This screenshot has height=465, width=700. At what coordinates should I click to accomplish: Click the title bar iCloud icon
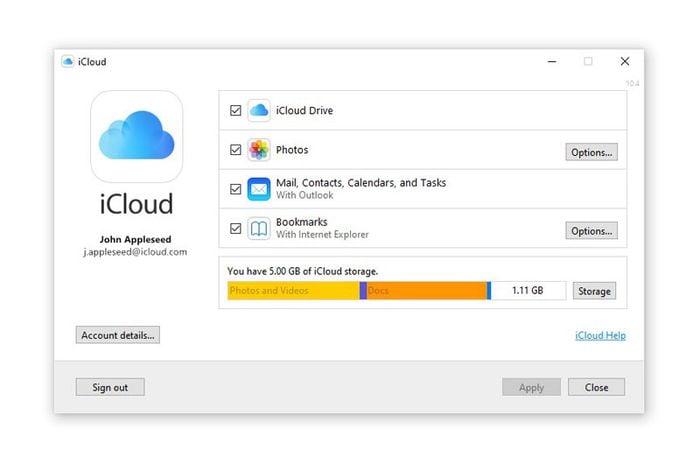pyautogui.click(x=67, y=62)
